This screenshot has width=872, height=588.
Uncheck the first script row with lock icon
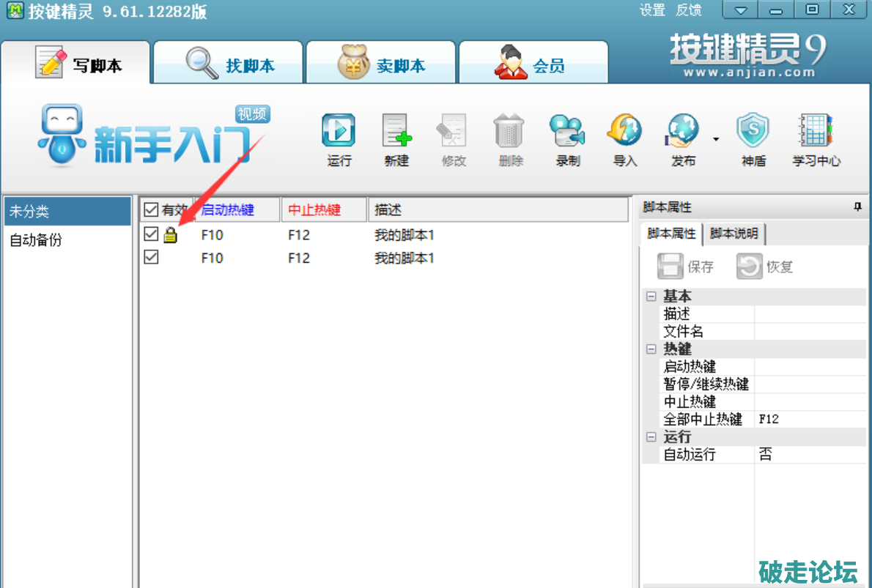151,234
